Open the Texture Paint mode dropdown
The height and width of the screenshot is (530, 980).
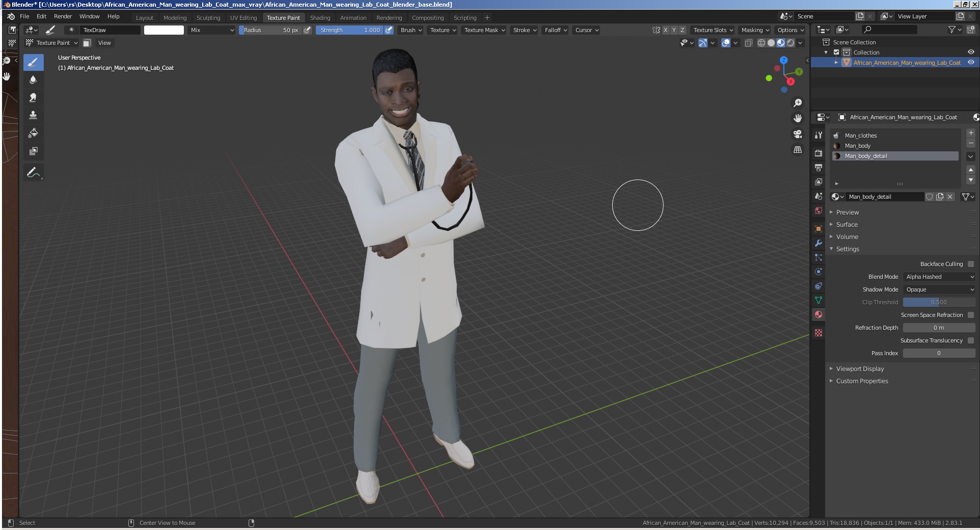point(51,43)
